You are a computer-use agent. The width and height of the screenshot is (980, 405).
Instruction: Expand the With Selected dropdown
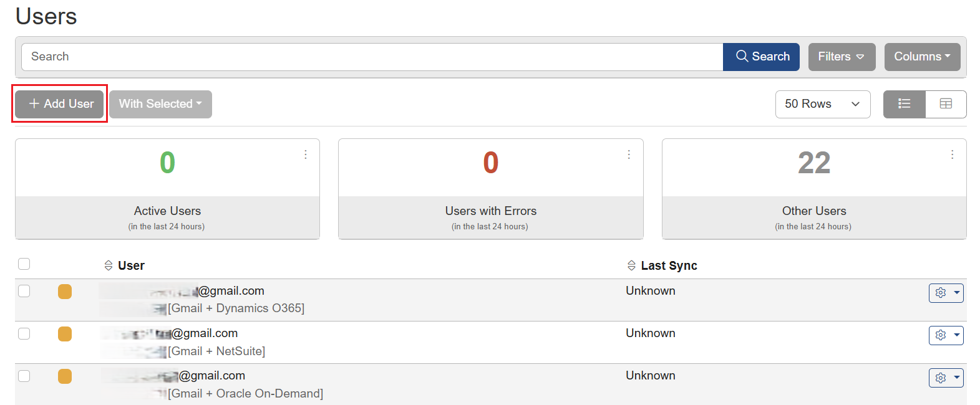pos(160,104)
